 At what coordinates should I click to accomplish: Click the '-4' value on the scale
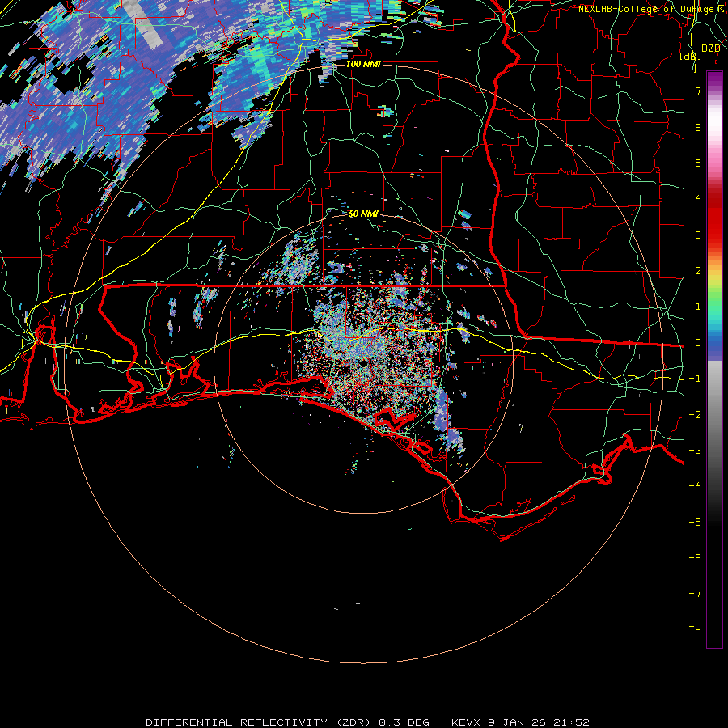pyautogui.click(x=695, y=486)
